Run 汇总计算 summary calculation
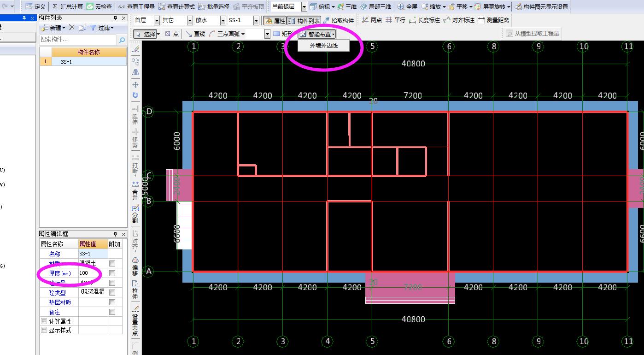Screen dimensions: 644x355 tap(67, 7)
